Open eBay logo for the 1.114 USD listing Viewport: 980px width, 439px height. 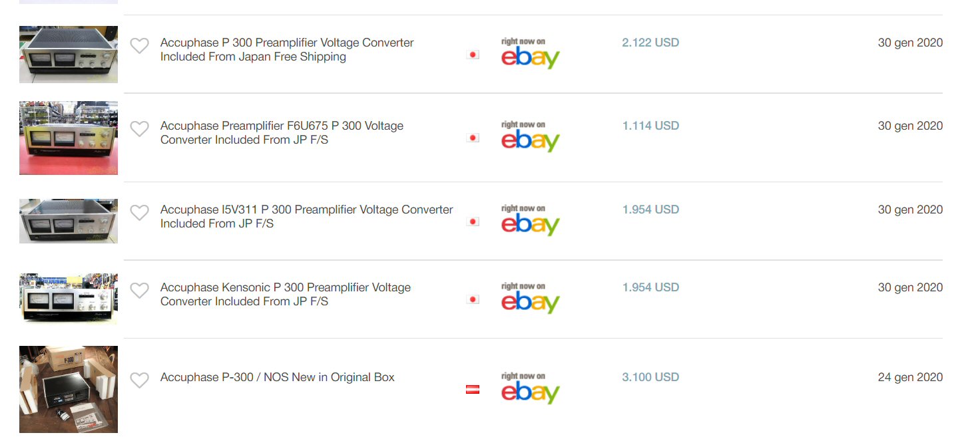[x=530, y=136]
